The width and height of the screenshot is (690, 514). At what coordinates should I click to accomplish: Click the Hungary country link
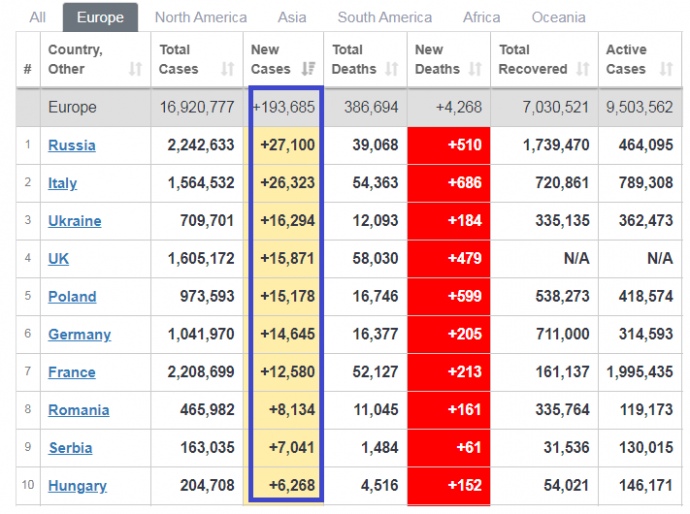tap(77, 486)
